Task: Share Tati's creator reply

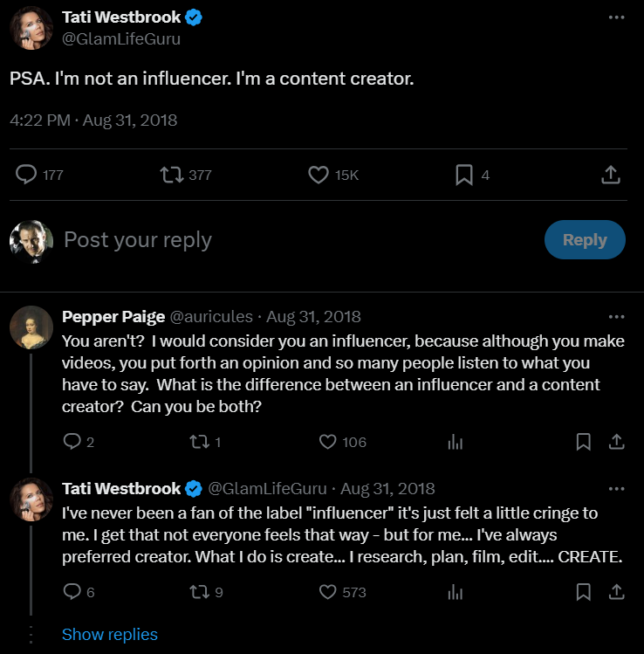Action: [x=614, y=592]
